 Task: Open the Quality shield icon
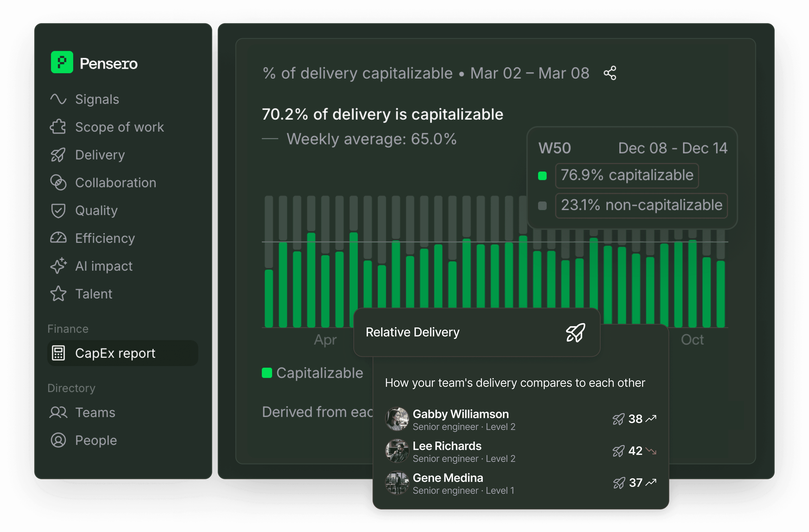[58, 210]
